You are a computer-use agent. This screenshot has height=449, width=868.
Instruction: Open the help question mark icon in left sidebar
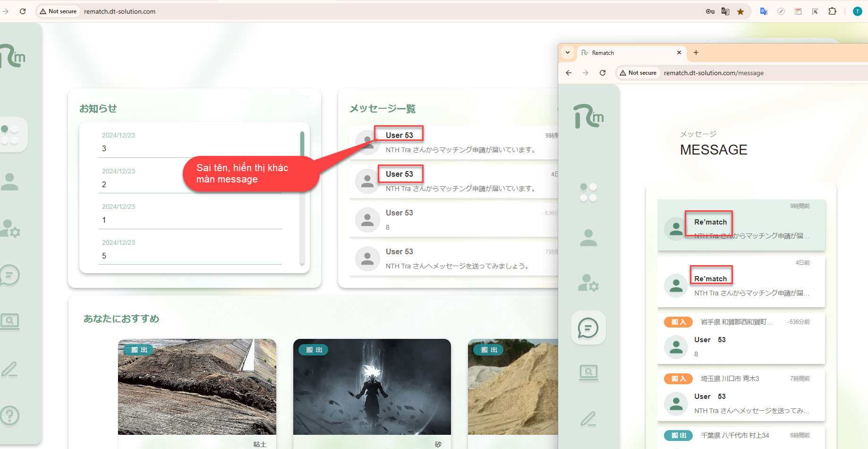[x=9, y=415]
